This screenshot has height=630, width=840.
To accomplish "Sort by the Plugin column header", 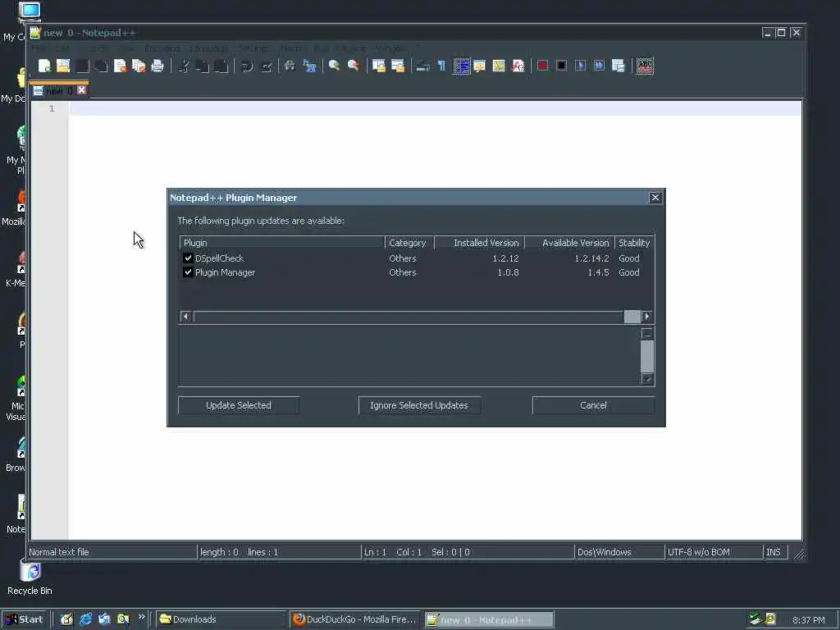I will point(282,243).
